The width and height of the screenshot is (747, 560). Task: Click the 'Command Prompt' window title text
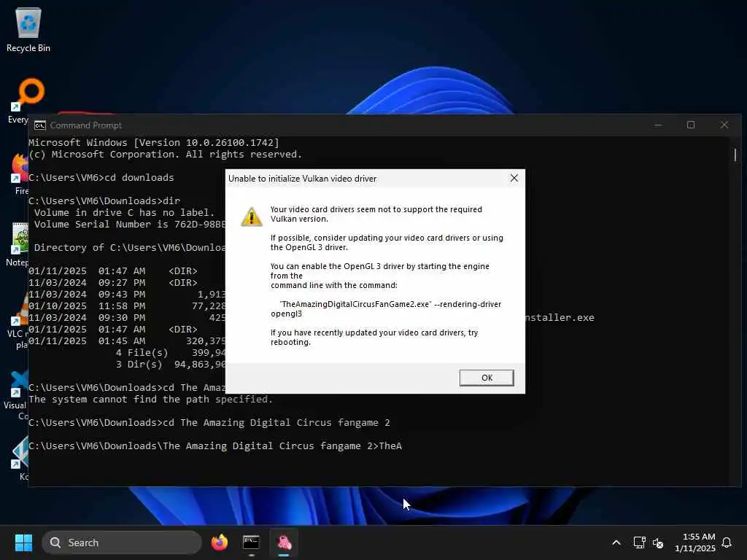click(x=86, y=125)
